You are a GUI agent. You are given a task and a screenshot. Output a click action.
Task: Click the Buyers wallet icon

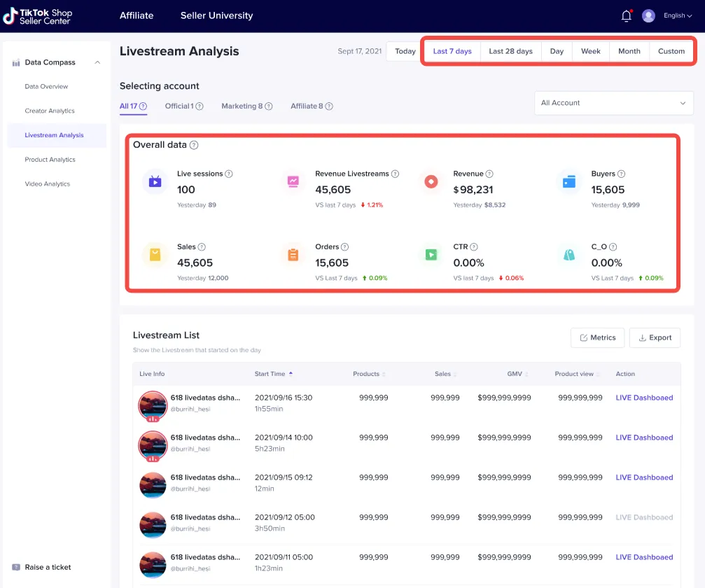[x=569, y=182]
